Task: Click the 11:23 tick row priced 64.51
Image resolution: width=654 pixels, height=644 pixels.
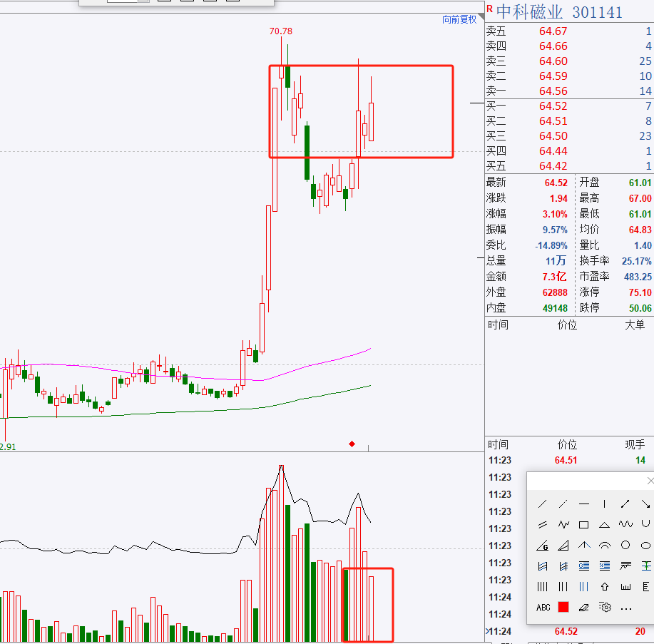Action: pos(569,461)
